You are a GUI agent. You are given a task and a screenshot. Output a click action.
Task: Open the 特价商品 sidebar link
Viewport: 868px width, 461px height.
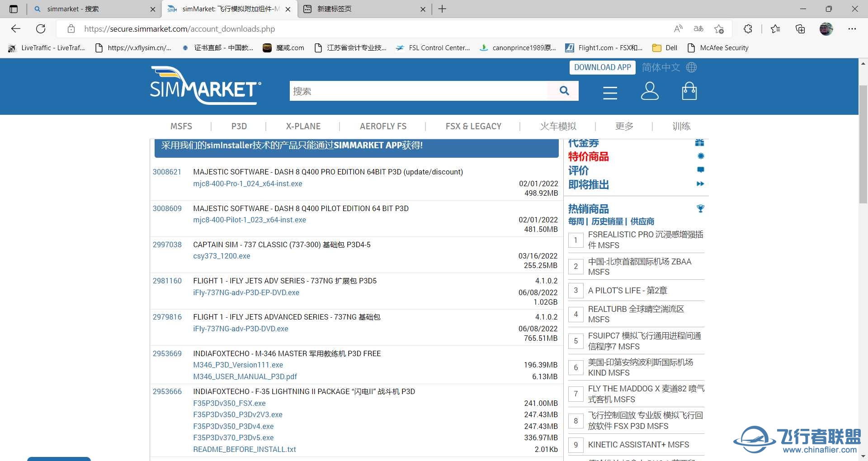click(588, 156)
